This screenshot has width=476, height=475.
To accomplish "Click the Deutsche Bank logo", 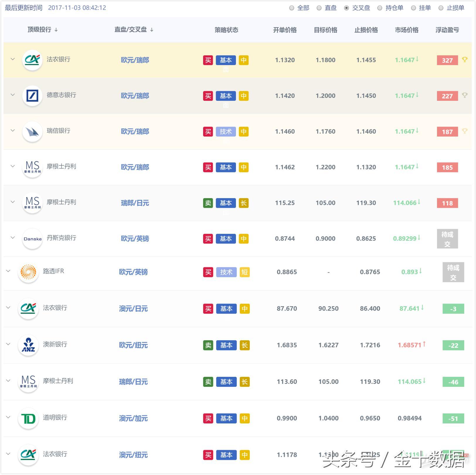I will pos(32,96).
